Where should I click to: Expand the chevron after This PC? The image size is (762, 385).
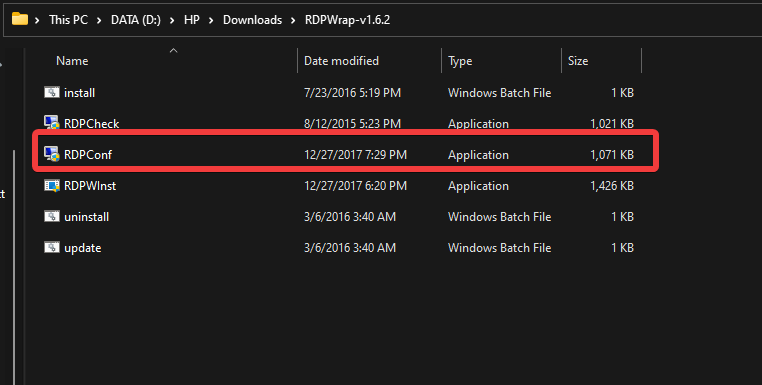99,20
